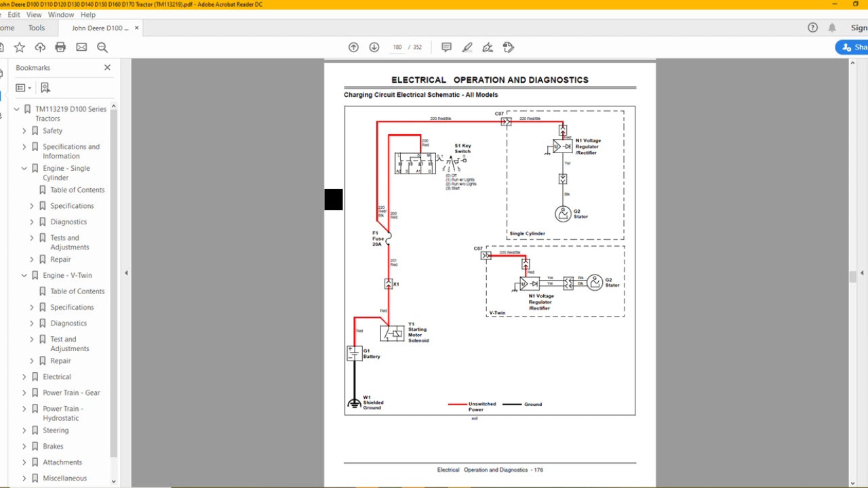The height and width of the screenshot is (488, 868).
Task: Open Table of Contents under Engine - V-Twin
Action: tap(77, 291)
